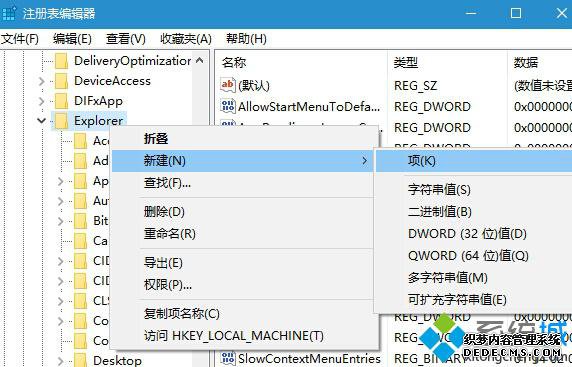Select the folder icon of the Bit subkey

80,221
